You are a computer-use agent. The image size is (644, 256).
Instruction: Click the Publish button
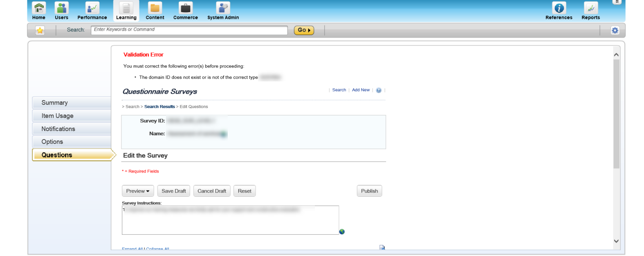[369, 191]
